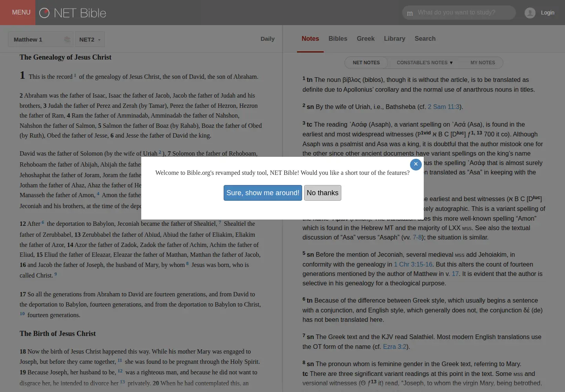
Task: Open the 2 Sam 11:3 reference link
Action: [443, 107]
